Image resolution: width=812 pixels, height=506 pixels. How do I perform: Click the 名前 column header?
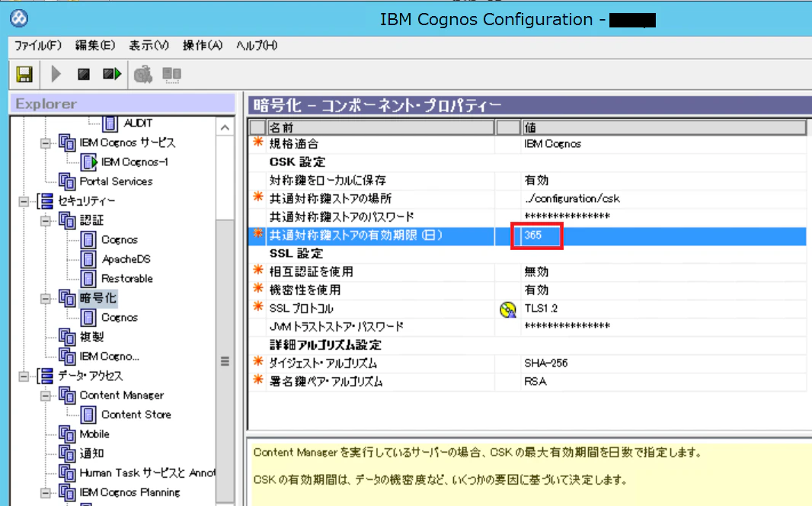380,127
